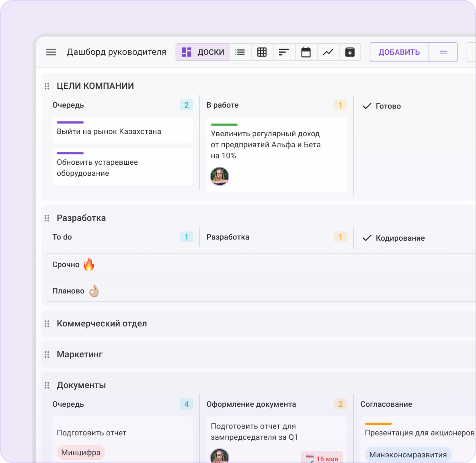The height and width of the screenshot is (463, 476).
Task: Select the ДОСКИ boards tab
Action: click(203, 52)
